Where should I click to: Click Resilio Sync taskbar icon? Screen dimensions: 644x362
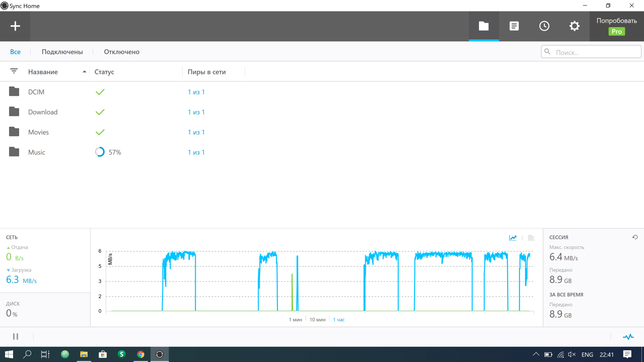coord(160,354)
